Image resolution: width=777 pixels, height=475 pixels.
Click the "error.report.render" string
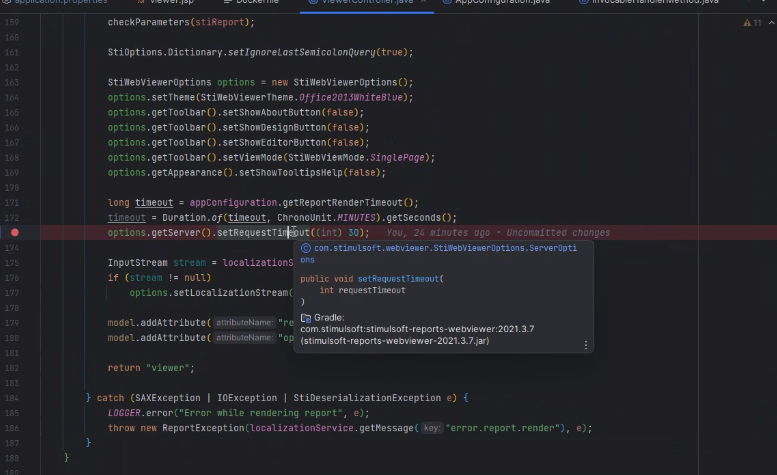505,428
